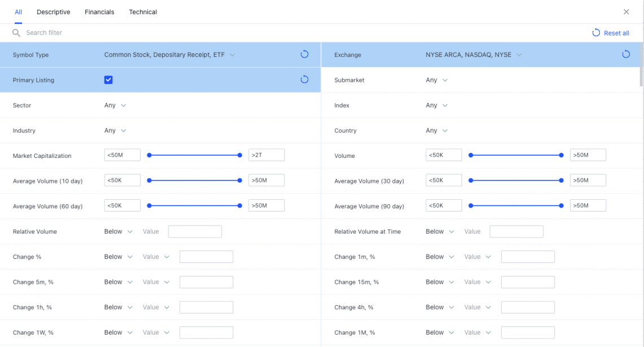This screenshot has height=347, width=644.
Task: Switch to the Descriptive tab
Action: tap(53, 12)
